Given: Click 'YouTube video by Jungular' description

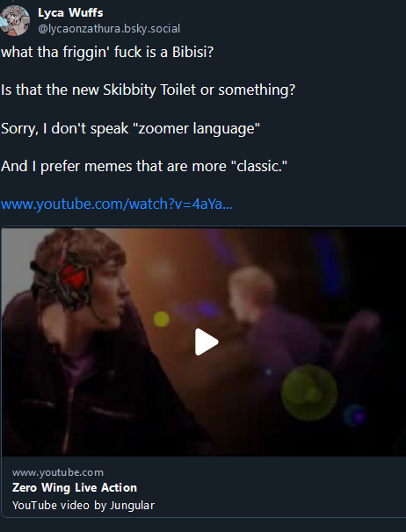Looking at the screenshot, I should 83,505.
